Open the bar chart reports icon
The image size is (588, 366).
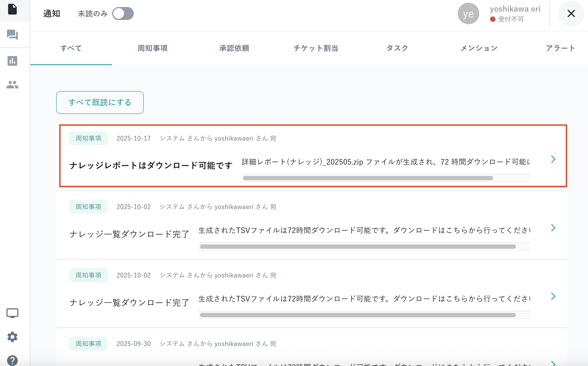pos(12,61)
